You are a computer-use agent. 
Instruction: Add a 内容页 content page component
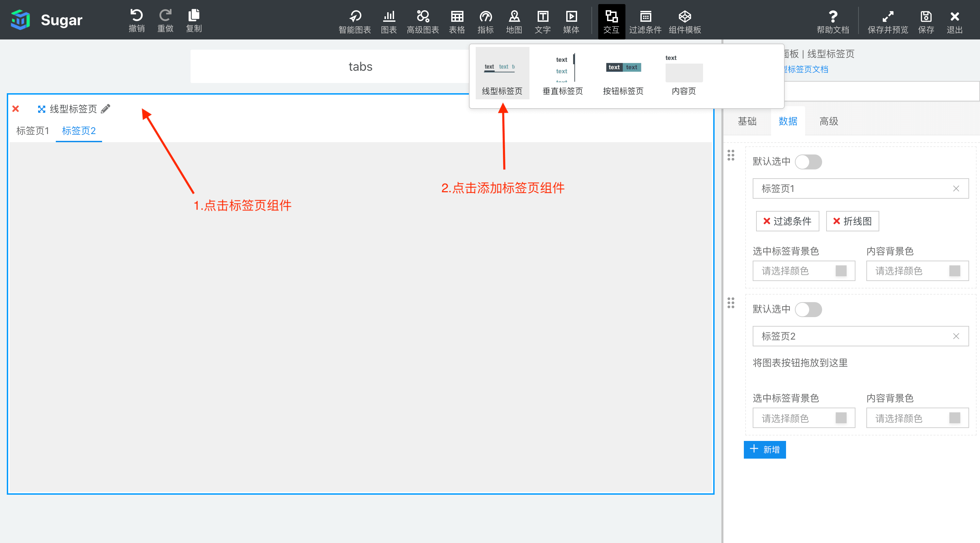coord(684,73)
